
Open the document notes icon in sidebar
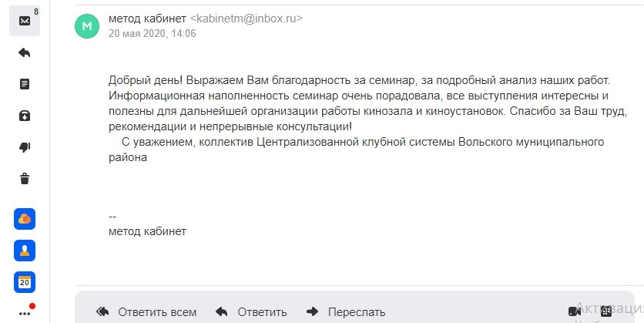click(x=25, y=84)
